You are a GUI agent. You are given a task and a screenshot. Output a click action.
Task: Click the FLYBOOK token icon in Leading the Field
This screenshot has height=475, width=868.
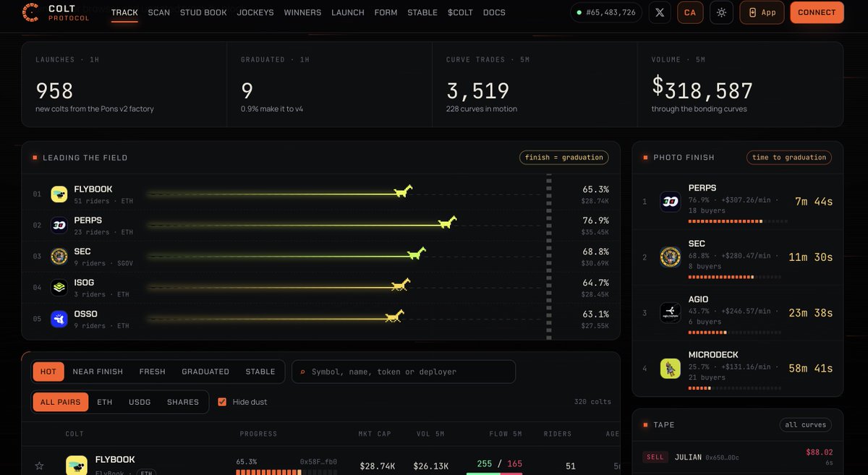point(59,194)
